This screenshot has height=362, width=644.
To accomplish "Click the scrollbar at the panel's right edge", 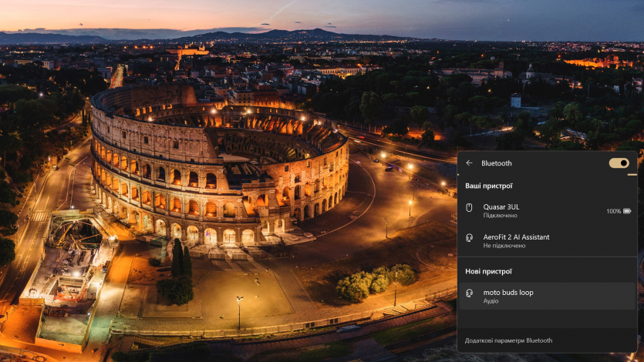I will click(x=632, y=175).
